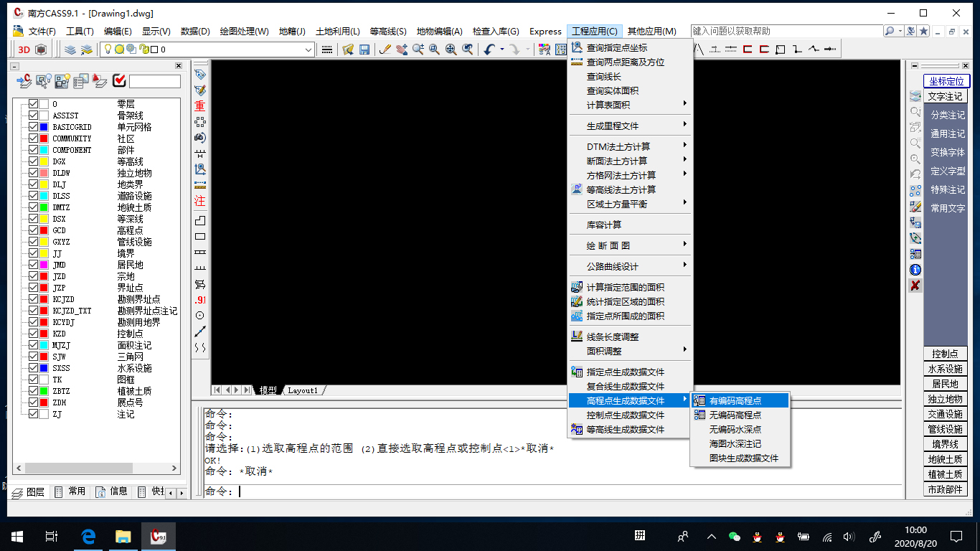Toggle the GCD layer checkbox
The image size is (980, 551).
(x=33, y=230)
